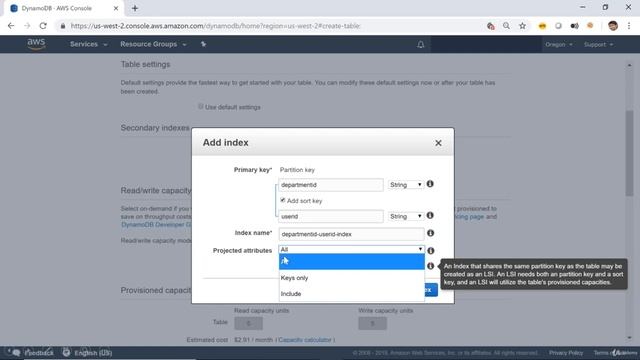This screenshot has width=640, height=360.
Task: Open partition key String type dropdown
Action: point(405,185)
